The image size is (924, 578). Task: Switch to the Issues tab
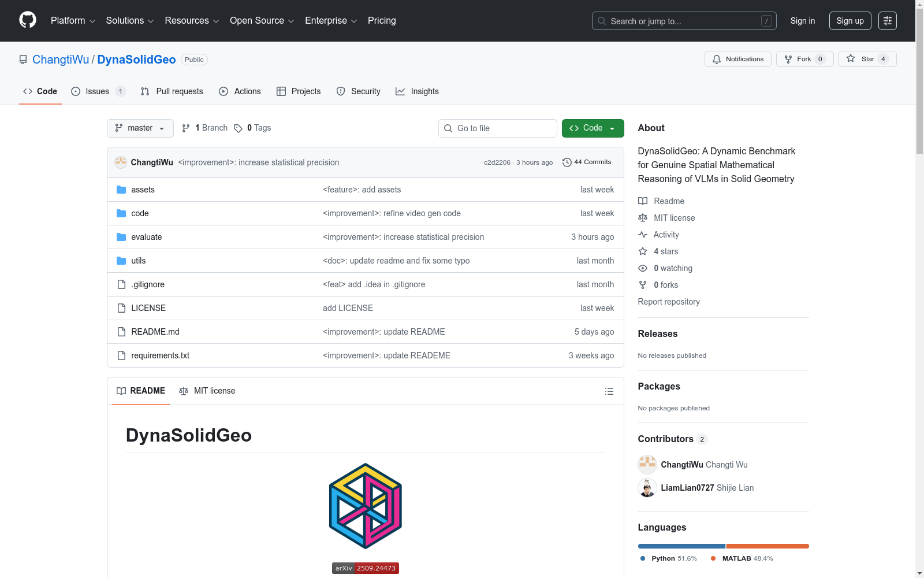(x=98, y=91)
